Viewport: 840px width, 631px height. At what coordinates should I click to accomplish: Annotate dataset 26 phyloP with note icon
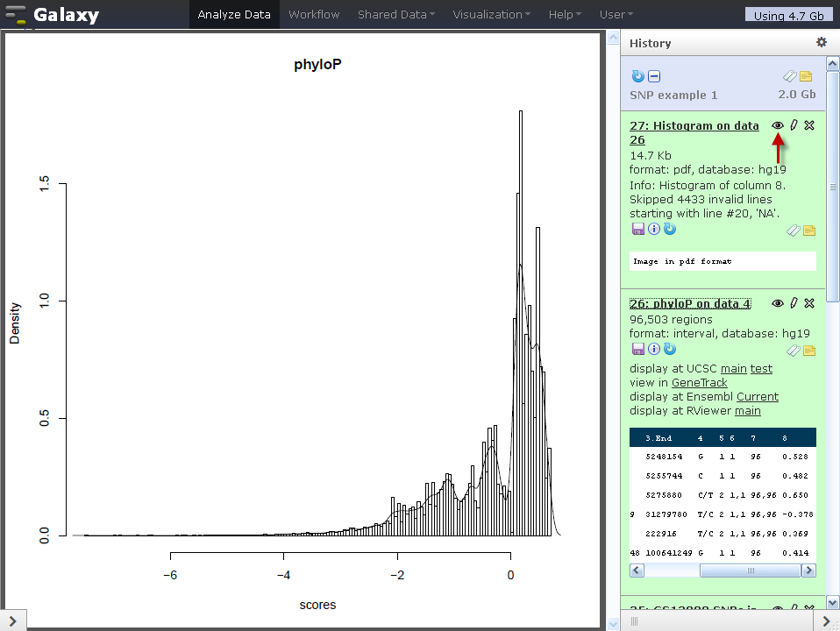click(809, 351)
